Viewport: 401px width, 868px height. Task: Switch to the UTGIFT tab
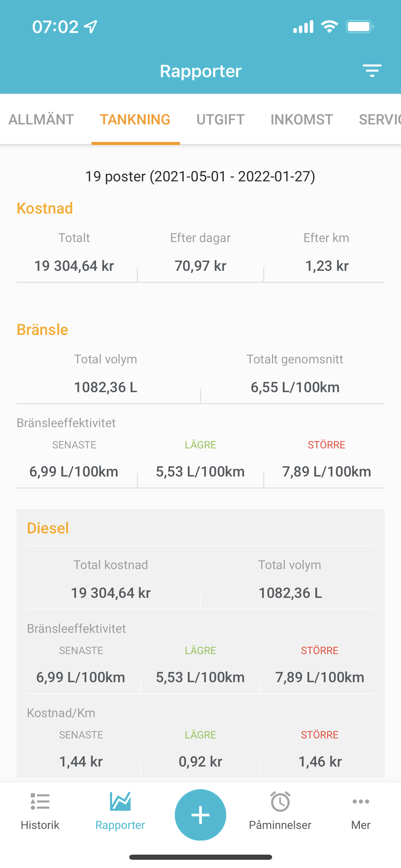pos(220,120)
